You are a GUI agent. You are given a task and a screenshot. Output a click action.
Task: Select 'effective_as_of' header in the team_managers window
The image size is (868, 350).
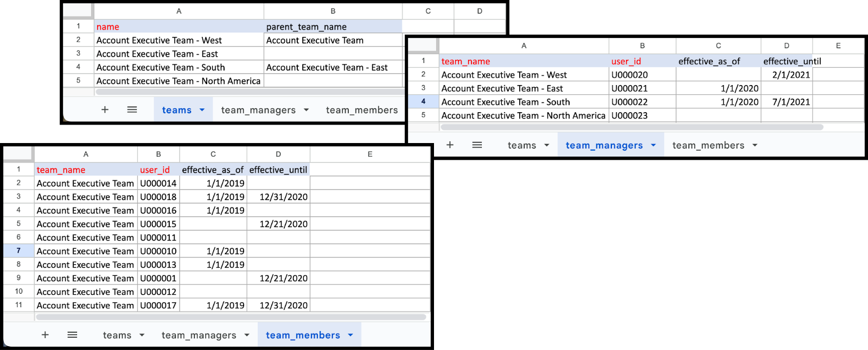click(718, 61)
